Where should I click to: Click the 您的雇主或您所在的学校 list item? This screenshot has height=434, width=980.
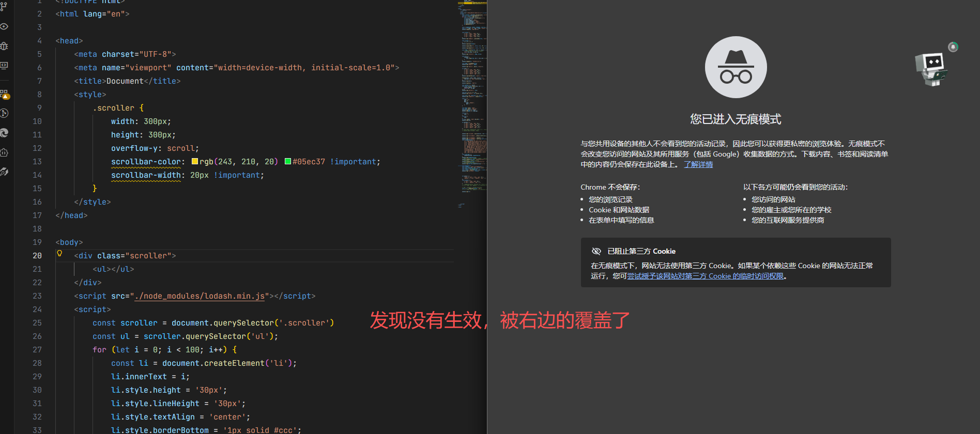point(791,210)
